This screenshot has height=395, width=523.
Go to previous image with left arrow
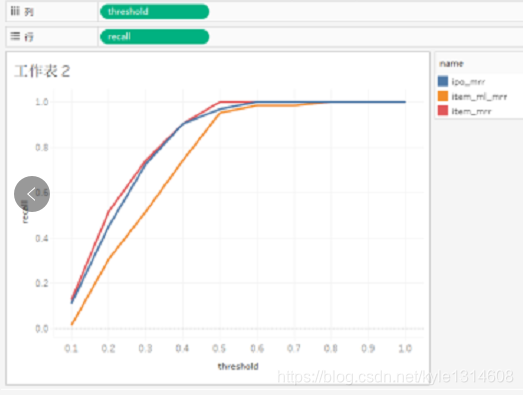pos(32,194)
